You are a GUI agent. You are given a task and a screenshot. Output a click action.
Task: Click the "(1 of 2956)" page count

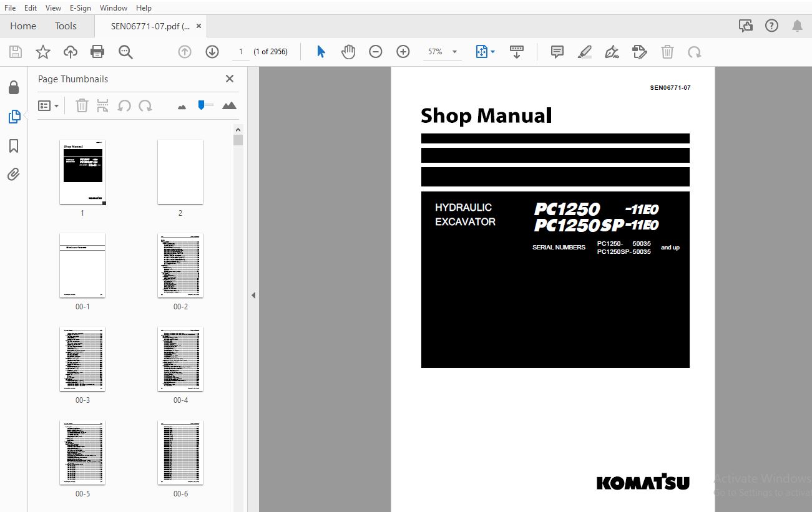click(x=270, y=52)
